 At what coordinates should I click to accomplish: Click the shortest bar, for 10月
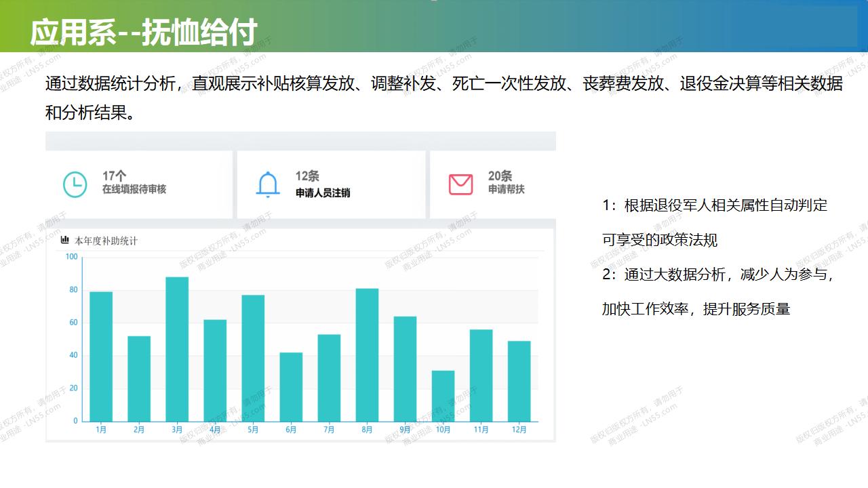pyautogui.click(x=443, y=396)
